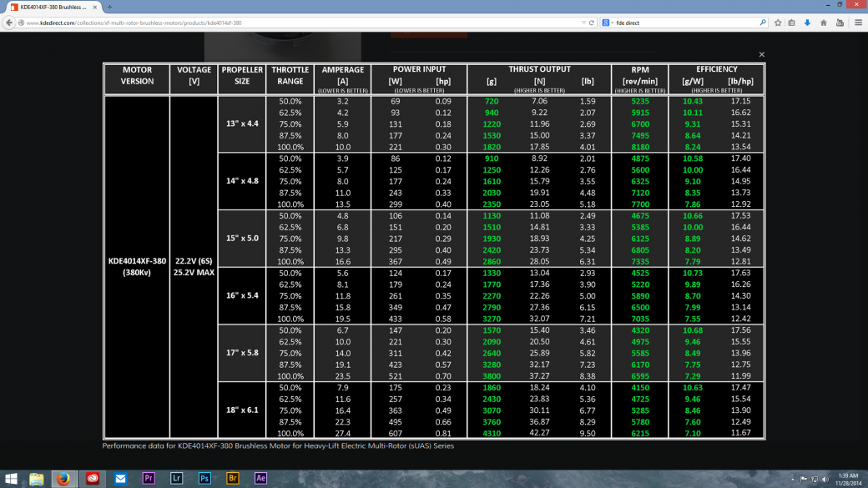868x488 pixels.
Task: Open the downloads panel via the blue arrow
Action: pos(807,23)
